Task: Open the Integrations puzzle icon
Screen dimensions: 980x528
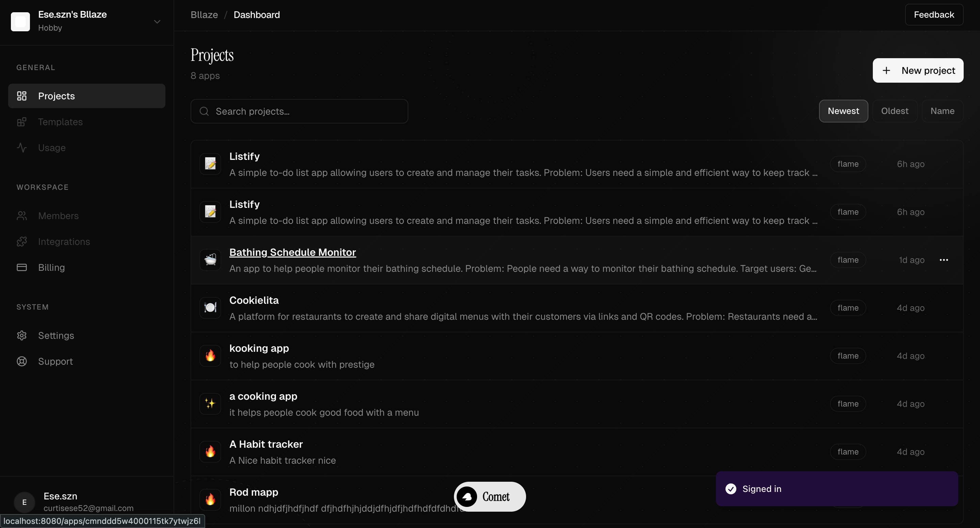Action: click(x=22, y=242)
